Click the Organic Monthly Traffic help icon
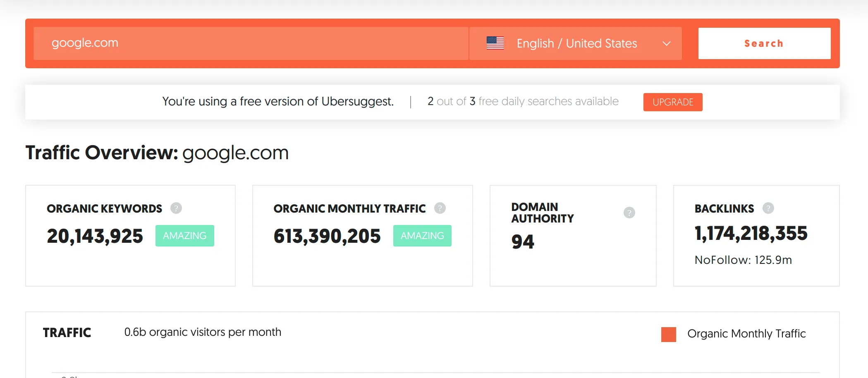This screenshot has height=378, width=868. pos(440,208)
